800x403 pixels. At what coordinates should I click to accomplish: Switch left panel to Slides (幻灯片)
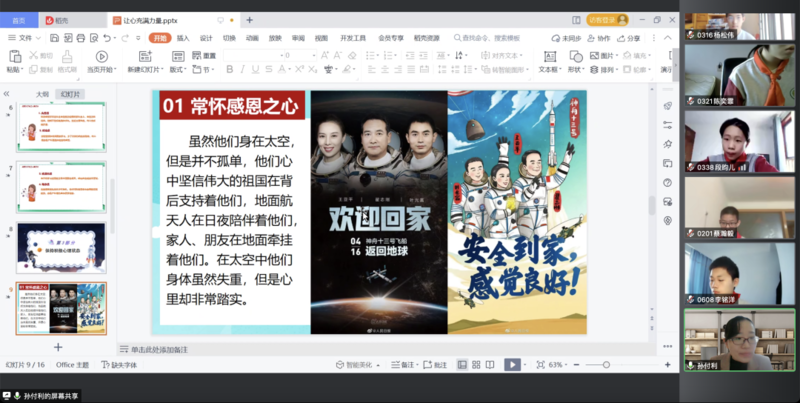pos(70,94)
